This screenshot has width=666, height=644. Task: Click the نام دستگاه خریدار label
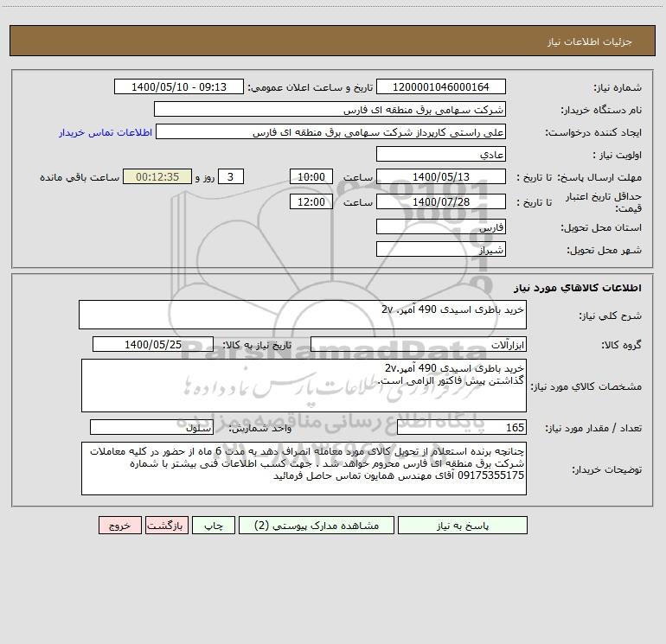[x=601, y=111]
